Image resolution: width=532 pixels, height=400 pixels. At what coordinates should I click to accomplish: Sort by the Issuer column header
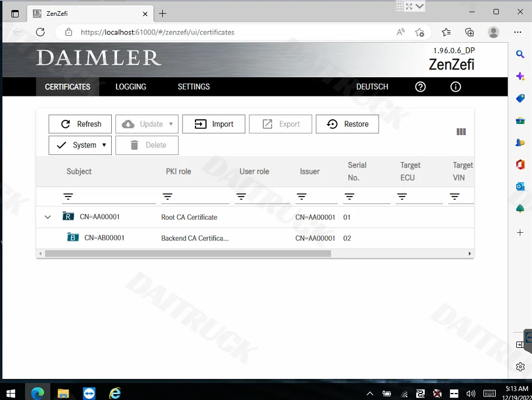tap(310, 171)
